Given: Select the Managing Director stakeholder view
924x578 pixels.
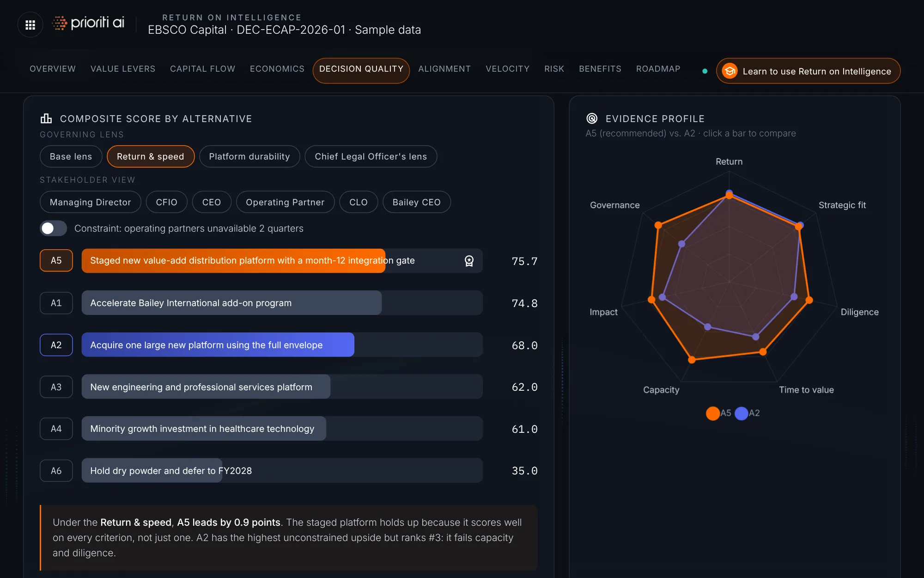Looking at the screenshot, I should [91, 202].
